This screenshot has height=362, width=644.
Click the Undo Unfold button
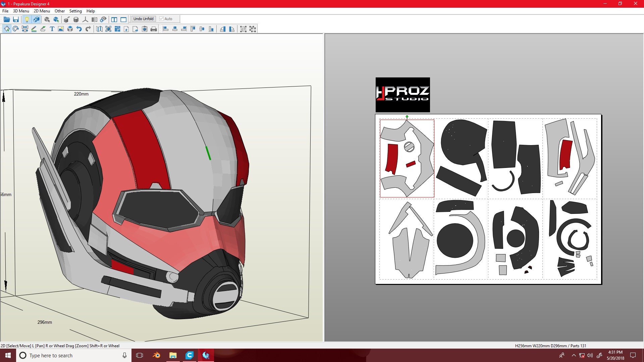click(x=143, y=19)
